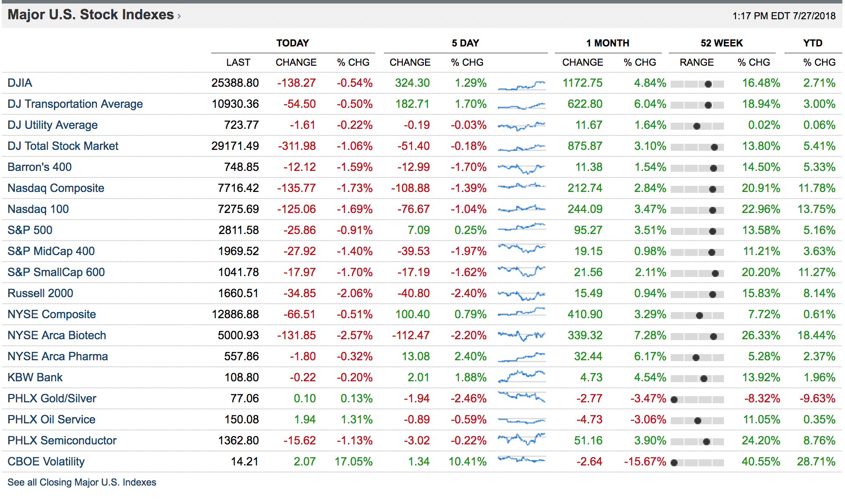
Task: Click DJ Transportation 1-month change 622.80
Action: [x=585, y=104]
